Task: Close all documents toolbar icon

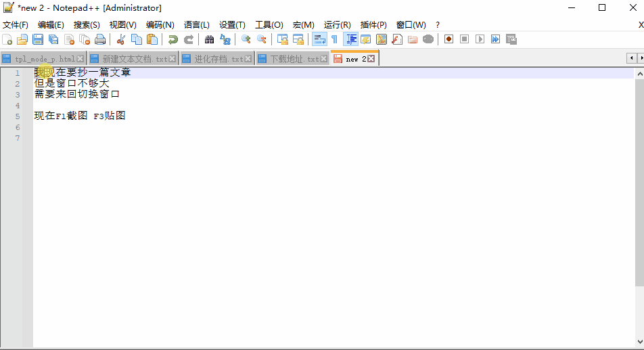Action: tap(85, 39)
